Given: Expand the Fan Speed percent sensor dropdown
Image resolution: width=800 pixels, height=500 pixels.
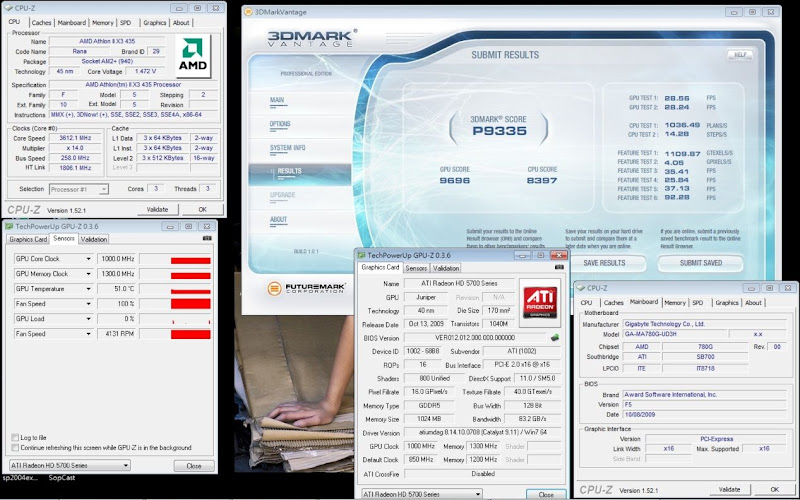Looking at the screenshot, I should tap(88, 304).
